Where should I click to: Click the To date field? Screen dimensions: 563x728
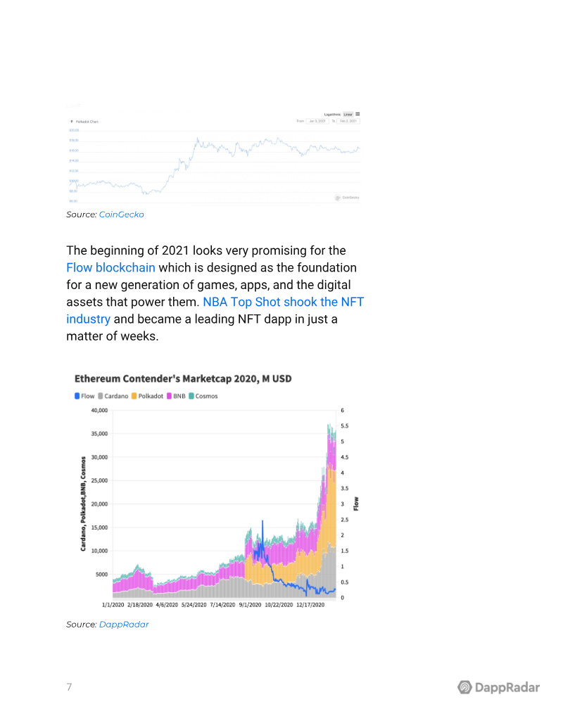click(x=349, y=121)
